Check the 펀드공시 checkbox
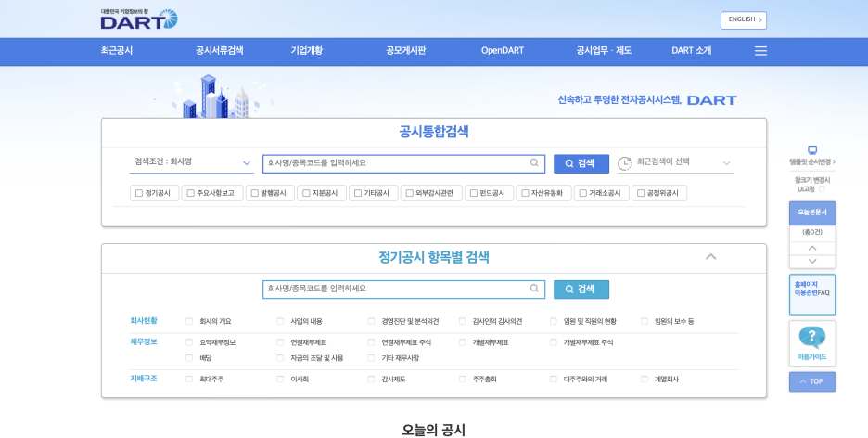 point(474,193)
